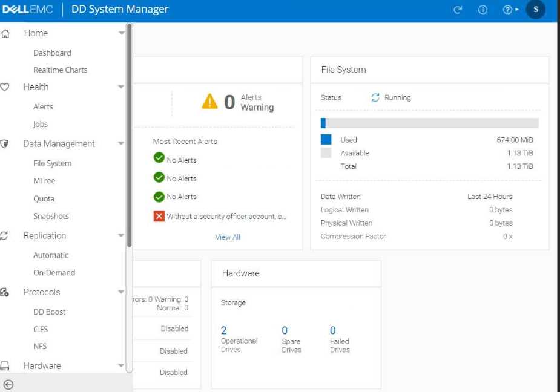Viewport: 560px width, 392px height.
Task: Click the Operational Drives count link
Action: 224,330
